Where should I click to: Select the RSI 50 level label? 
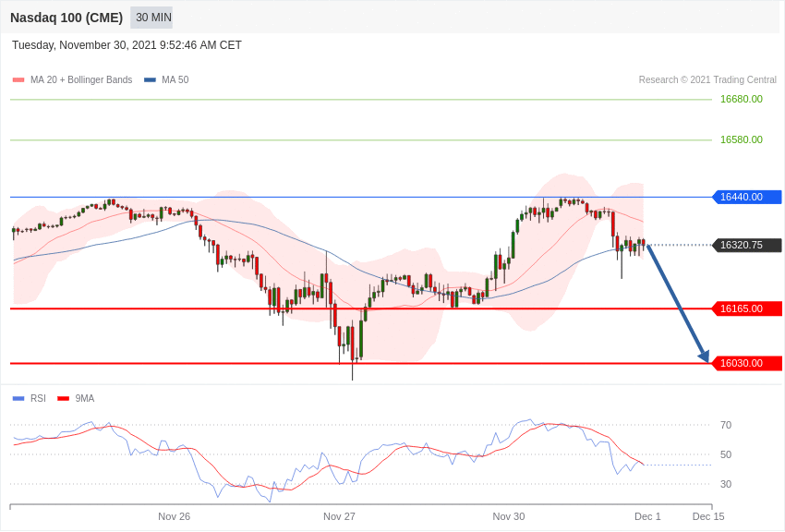pos(725,455)
